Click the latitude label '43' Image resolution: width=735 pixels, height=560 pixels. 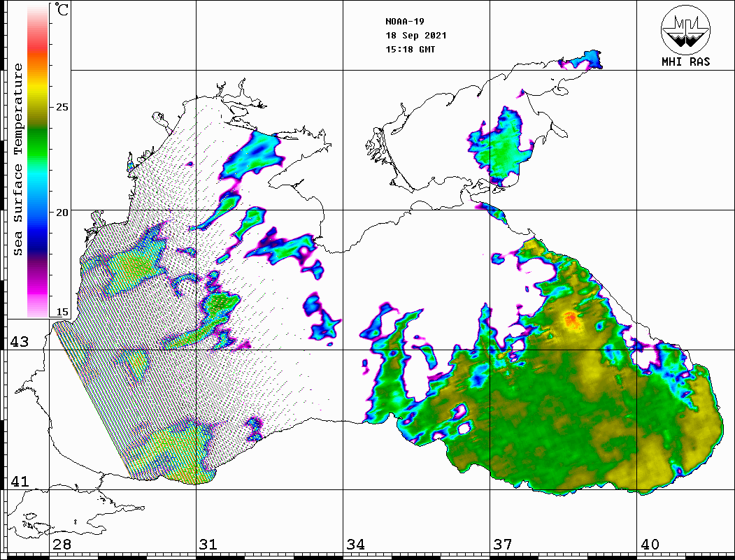point(19,342)
